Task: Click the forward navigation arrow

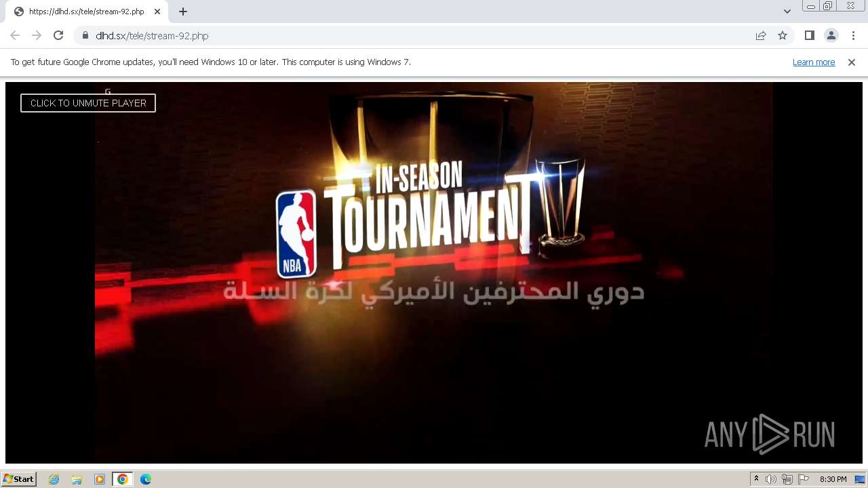Action: [37, 35]
